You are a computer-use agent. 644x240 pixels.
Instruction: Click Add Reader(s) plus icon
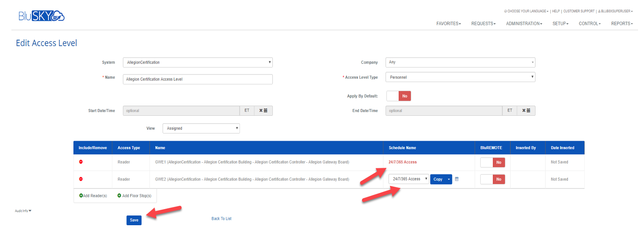tap(81, 196)
